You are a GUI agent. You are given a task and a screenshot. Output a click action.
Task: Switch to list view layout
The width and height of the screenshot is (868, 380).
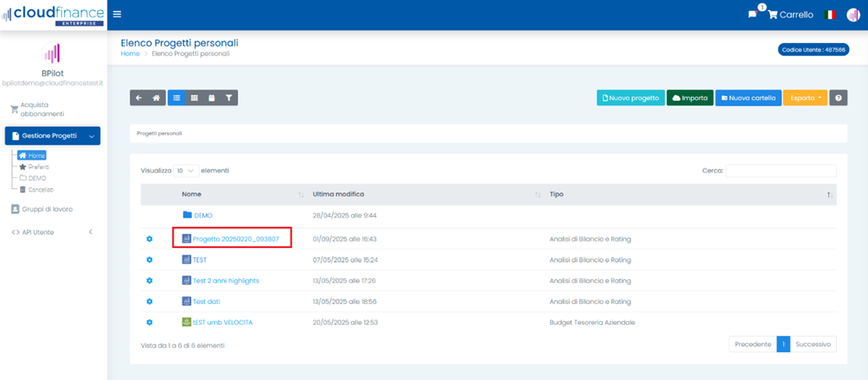click(x=176, y=98)
